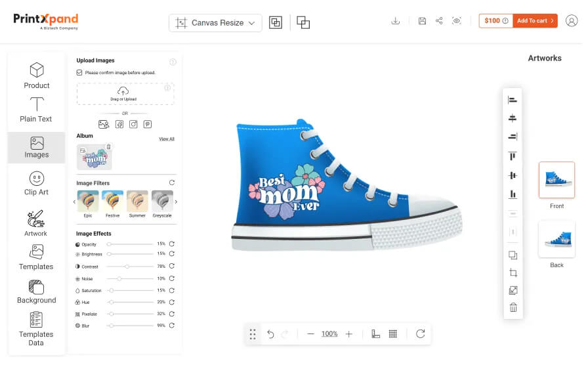
Task: Undo the last action
Action: [x=270, y=334]
